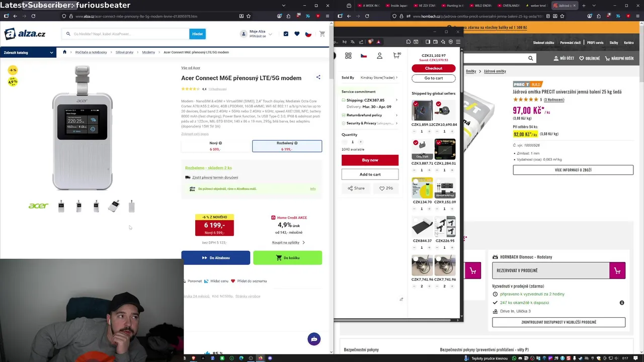This screenshot has width=644, height=362.
Task: Increase AliExpress product quantity with plus
Action: pyautogui.click(x=360, y=142)
